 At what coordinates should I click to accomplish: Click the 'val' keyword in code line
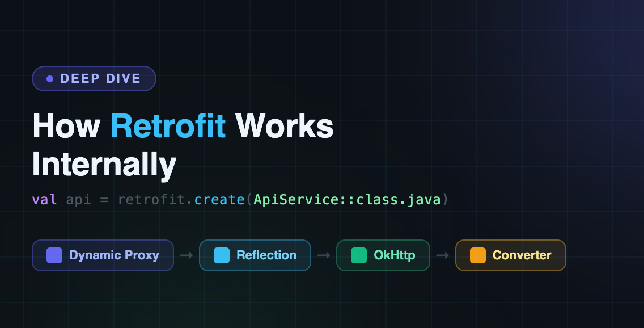44,200
